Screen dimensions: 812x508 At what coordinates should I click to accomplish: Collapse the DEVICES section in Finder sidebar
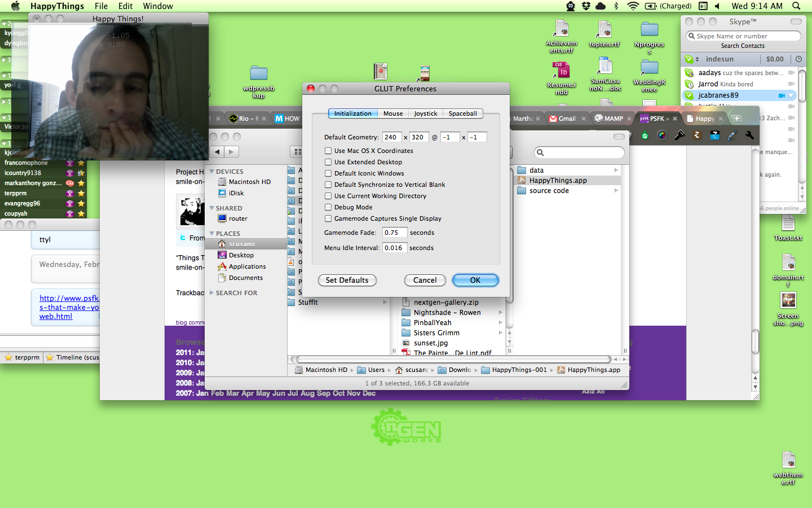(x=212, y=172)
